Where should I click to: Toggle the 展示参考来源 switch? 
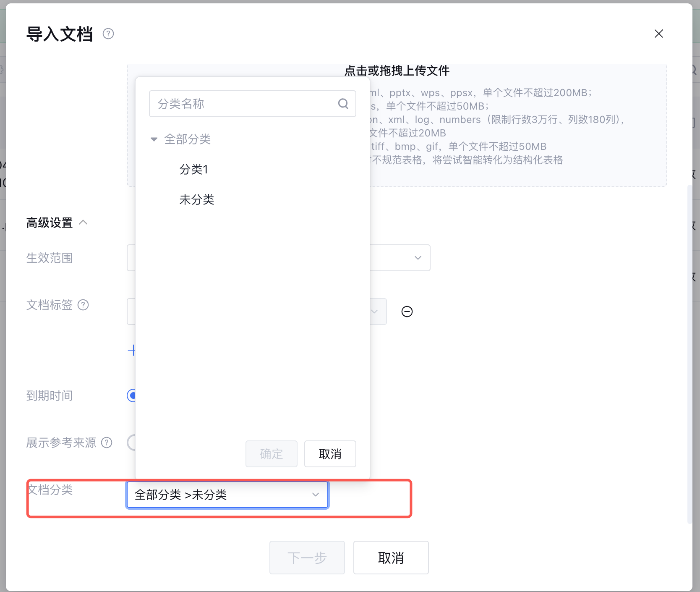click(132, 443)
